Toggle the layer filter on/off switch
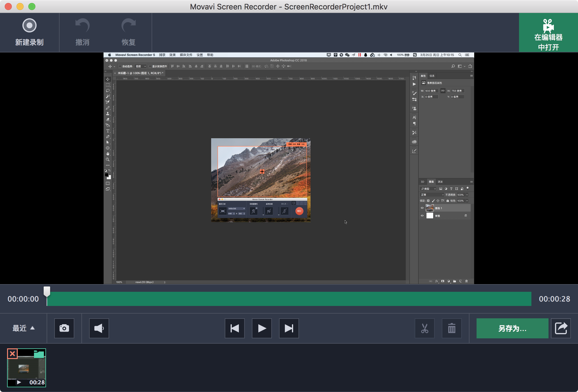The height and width of the screenshot is (392, 578). coord(467,188)
